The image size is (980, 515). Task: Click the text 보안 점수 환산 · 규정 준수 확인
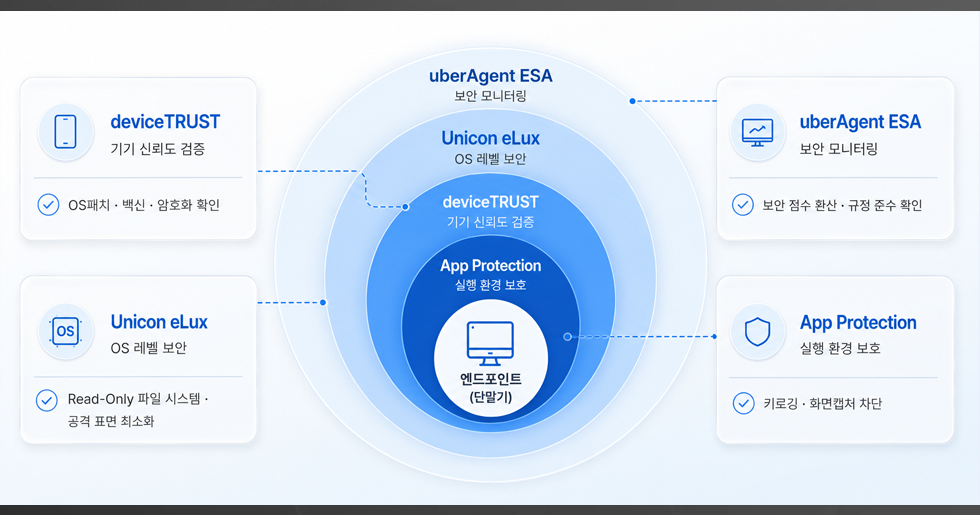coord(842,205)
